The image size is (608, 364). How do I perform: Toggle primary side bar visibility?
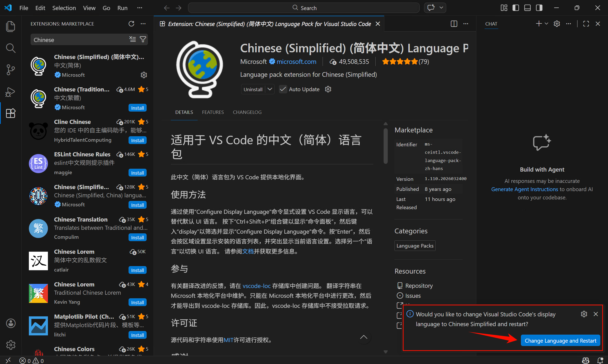click(516, 8)
